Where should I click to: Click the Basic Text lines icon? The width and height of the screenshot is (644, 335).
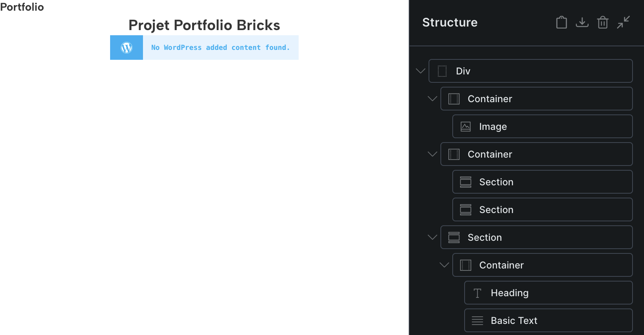click(477, 321)
